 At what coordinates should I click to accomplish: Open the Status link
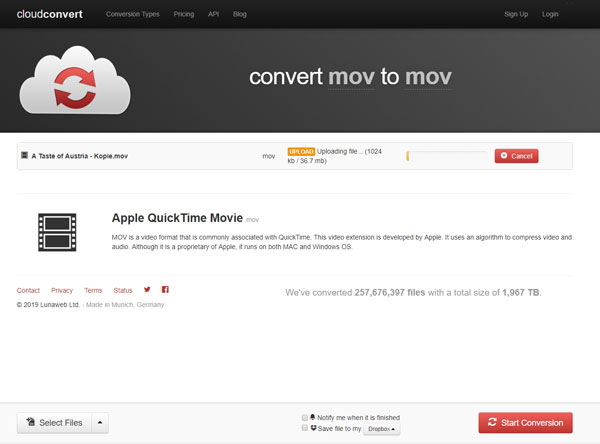pos(123,291)
